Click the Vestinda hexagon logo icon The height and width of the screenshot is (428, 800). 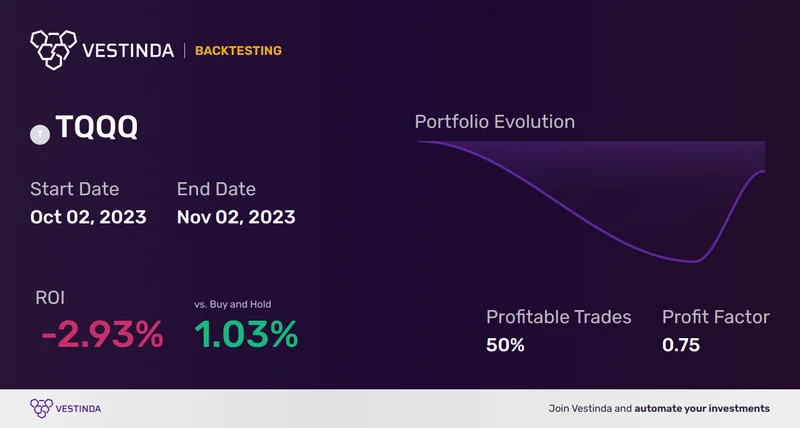(x=54, y=50)
